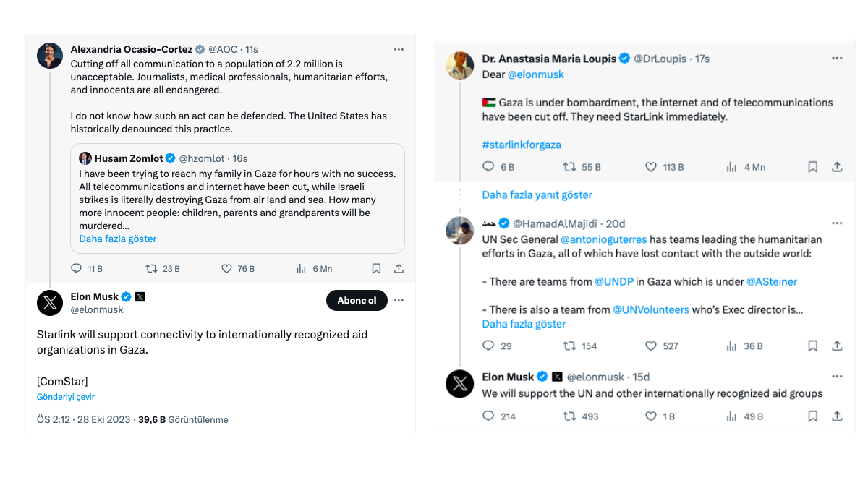Image resolution: width=868 pixels, height=488 pixels.
Task: Share the Dr. Anastasia Loupis tweet
Action: (x=837, y=167)
